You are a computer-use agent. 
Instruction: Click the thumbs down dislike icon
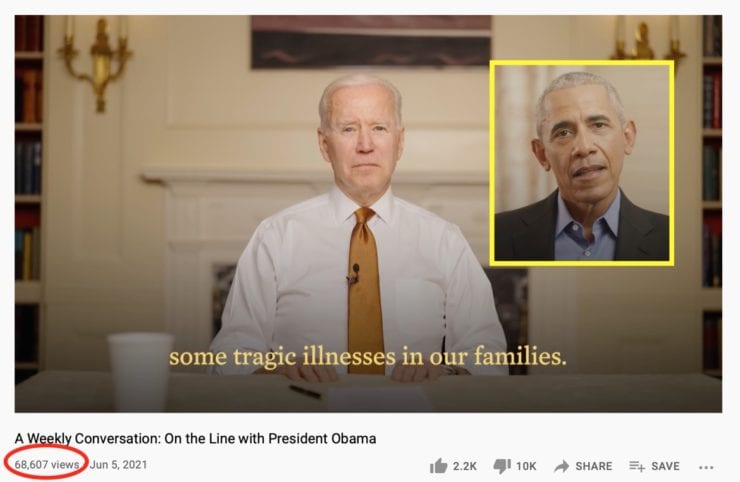502,466
